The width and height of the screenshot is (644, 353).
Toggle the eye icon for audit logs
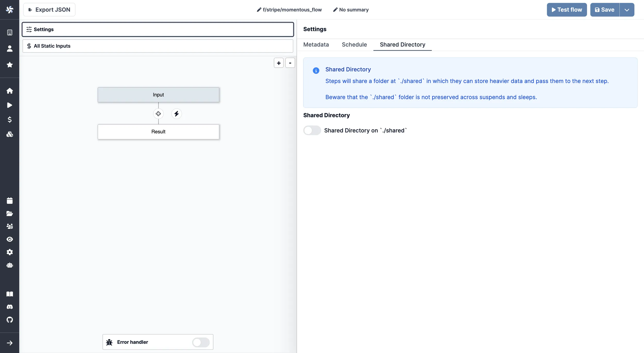pos(10,239)
